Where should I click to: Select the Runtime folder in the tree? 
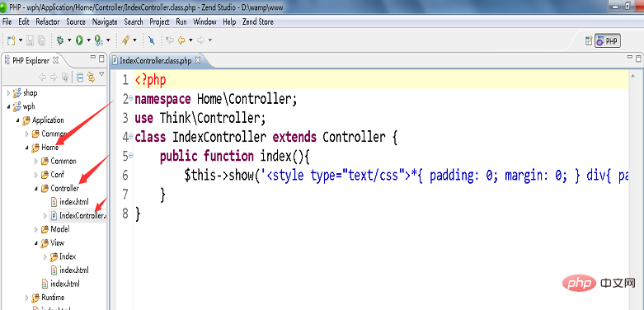(x=53, y=298)
